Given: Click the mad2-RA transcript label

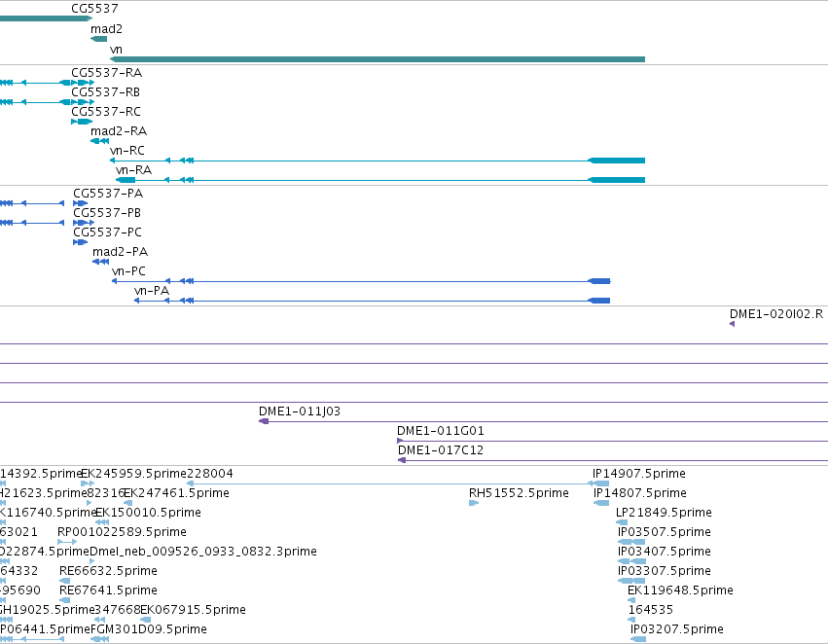Looking at the screenshot, I should click(x=119, y=131).
